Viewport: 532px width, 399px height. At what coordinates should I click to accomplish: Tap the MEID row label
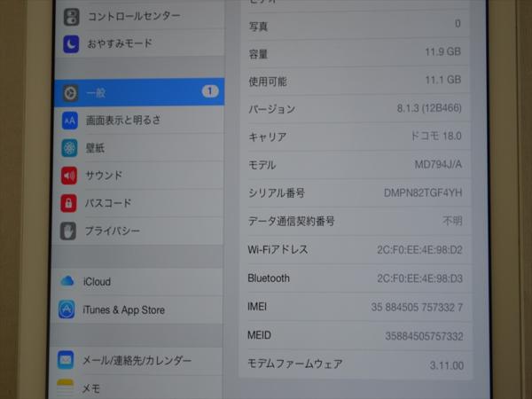(259, 335)
